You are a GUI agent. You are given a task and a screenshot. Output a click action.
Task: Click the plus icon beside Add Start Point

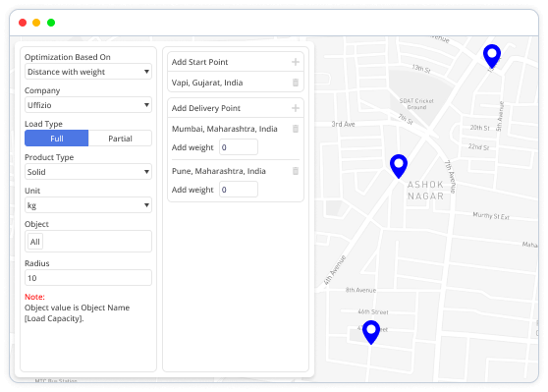pyautogui.click(x=296, y=62)
